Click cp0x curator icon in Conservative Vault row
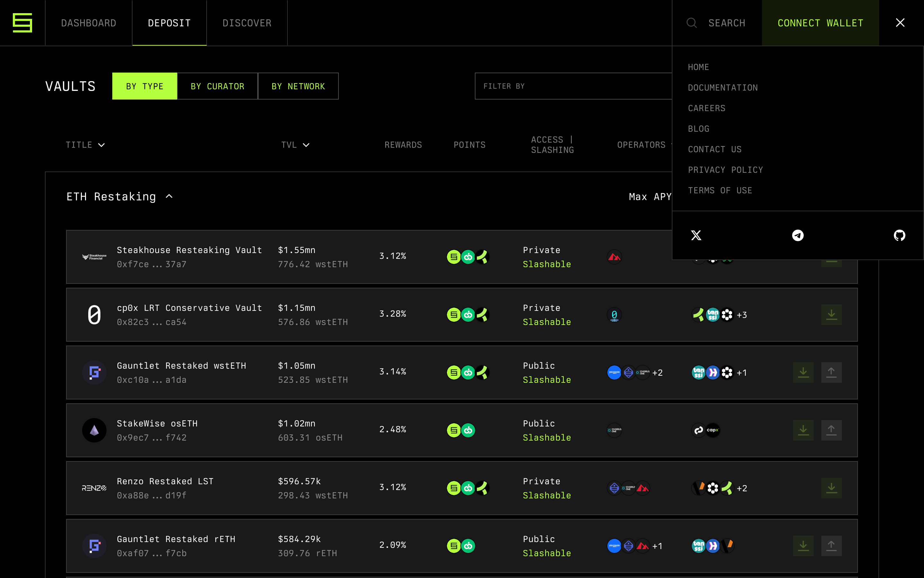 click(614, 315)
